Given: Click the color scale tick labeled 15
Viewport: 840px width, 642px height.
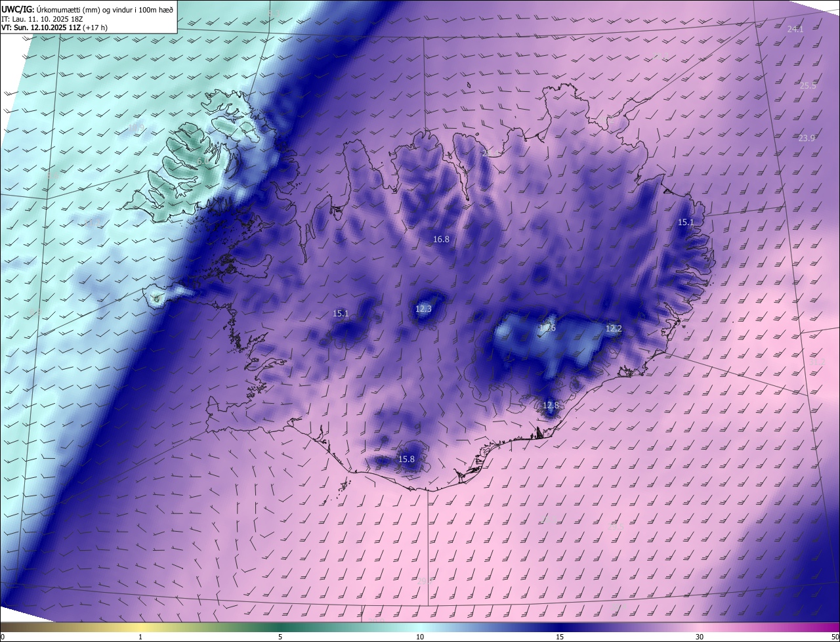Looking at the screenshot, I should click(x=560, y=637).
